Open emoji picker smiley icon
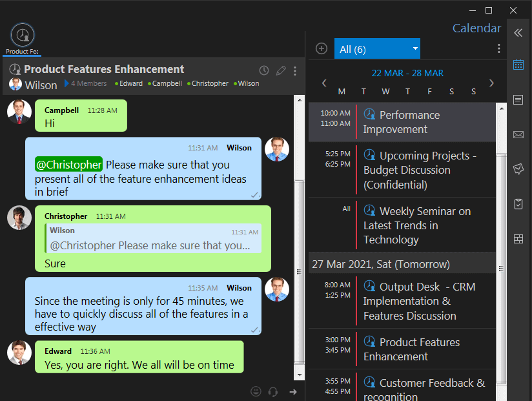The height and width of the screenshot is (401, 532). tap(256, 391)
